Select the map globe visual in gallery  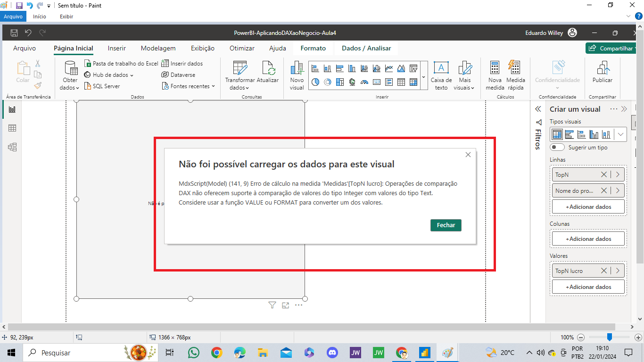point(352,82)
